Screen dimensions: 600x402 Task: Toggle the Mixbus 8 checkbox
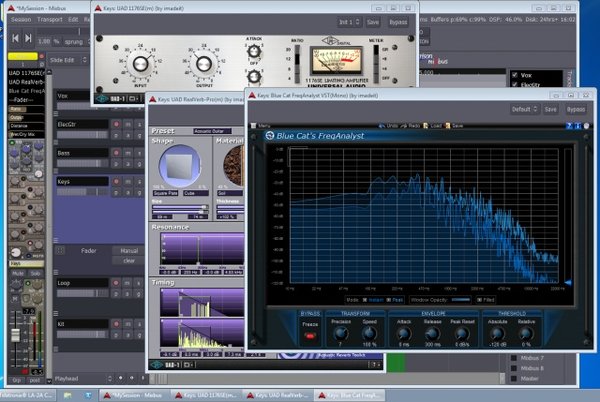(x=514, y=368)
